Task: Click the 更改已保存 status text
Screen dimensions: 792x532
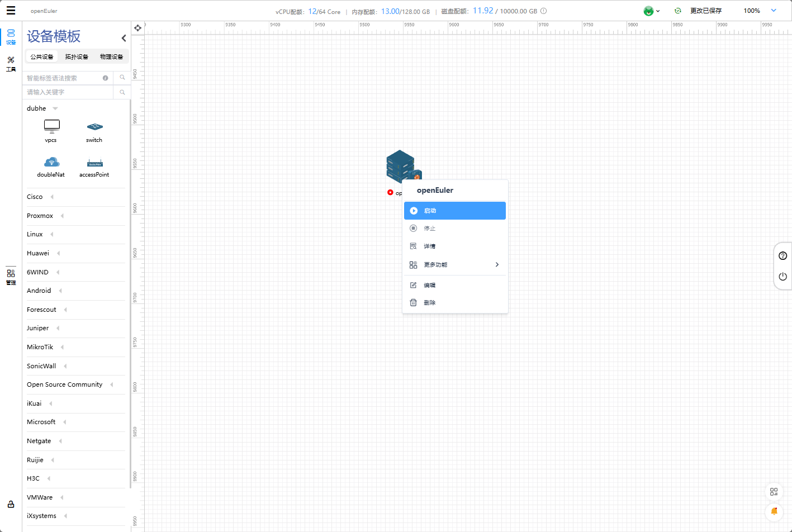Action: [706, 11]
